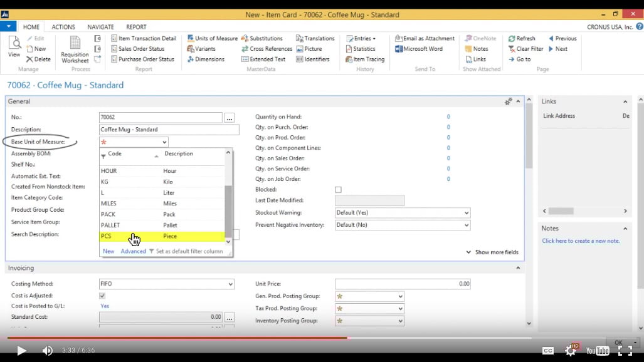The width and height of the screenshot is (644, 362).
Task: Toggle the Blocked checkbox
Action: point(338,189)
